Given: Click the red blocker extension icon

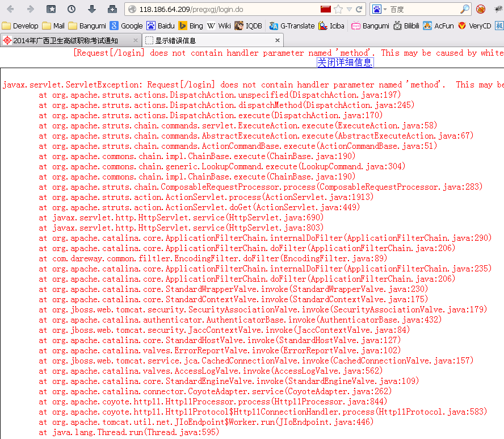Looking at the screenshot, I should pyautogui.click(x=481, y=9).
